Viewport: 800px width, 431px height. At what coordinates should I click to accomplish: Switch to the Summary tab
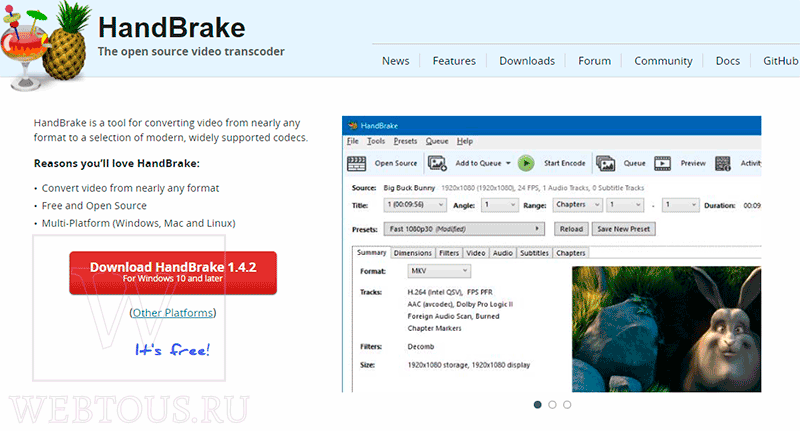click(371, 252)
